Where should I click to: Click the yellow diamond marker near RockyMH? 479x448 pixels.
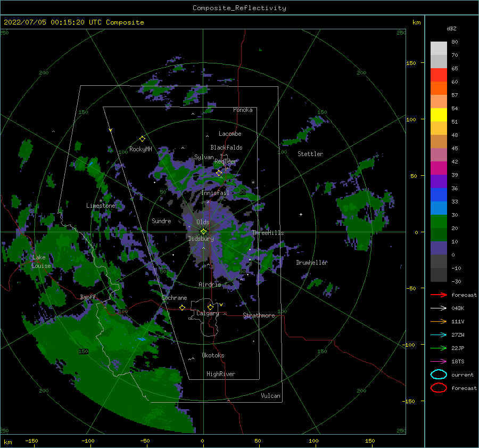click(142, 139)
